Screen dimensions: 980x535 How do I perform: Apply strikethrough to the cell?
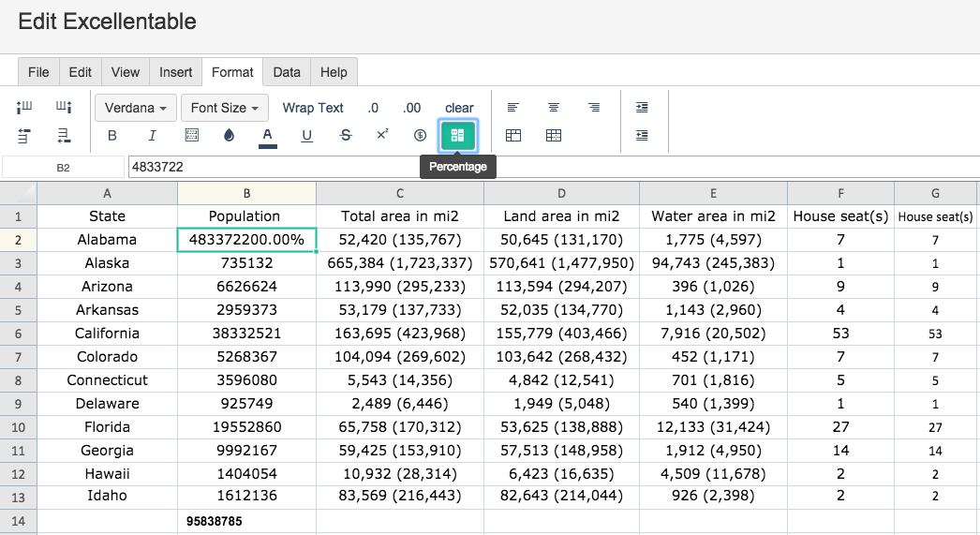(x=346, y=136)
